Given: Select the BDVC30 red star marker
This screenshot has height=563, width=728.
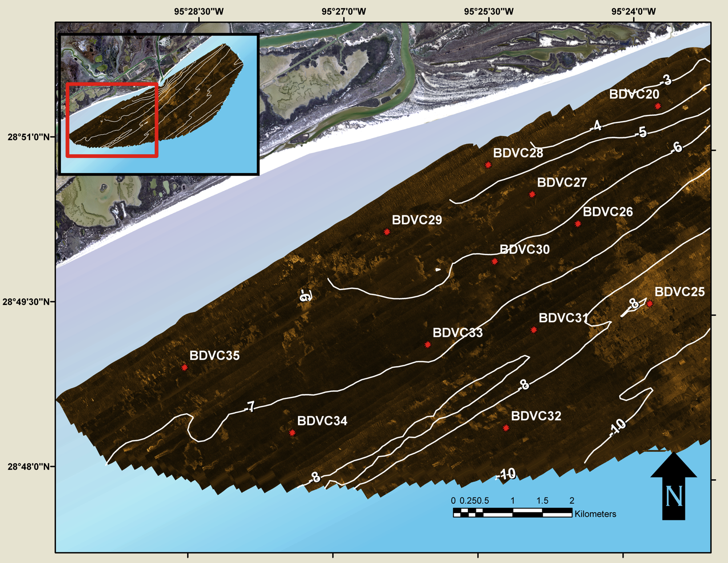Looking at the screenshot, I should click(x=495, y=262).
